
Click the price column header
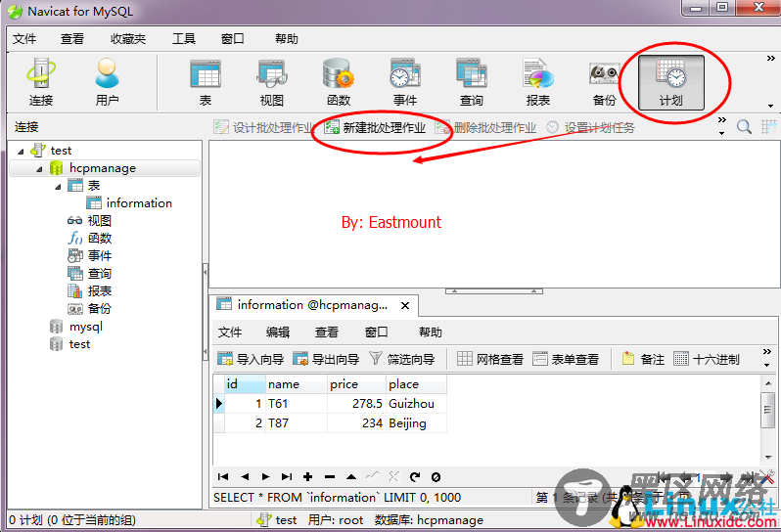356,384
